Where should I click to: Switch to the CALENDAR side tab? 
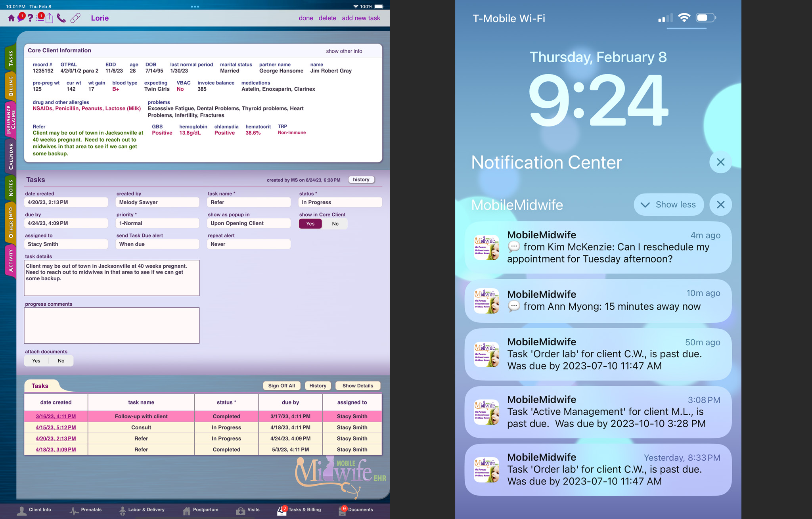coord(11,157)
